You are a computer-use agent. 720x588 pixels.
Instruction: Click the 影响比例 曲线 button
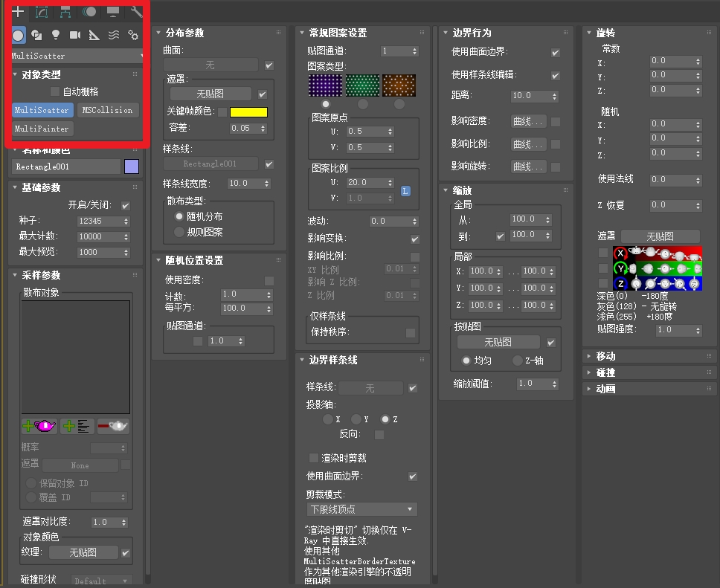coord(528,144)
